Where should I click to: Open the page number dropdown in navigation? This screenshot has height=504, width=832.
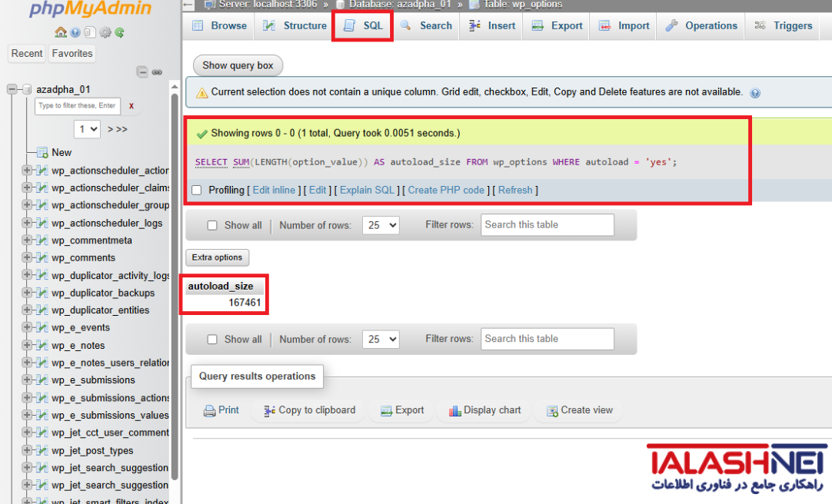click(x=87, y=129)
